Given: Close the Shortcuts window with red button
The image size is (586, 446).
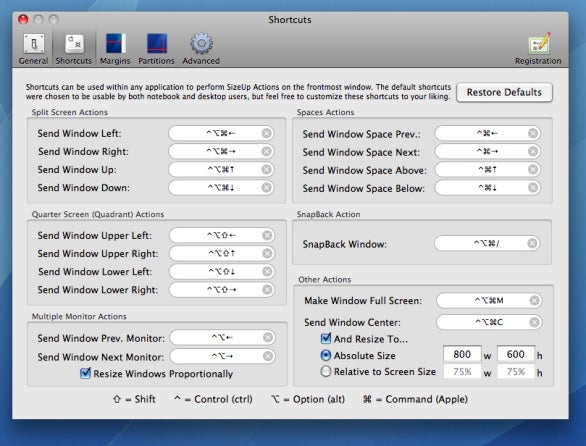Looking at the screenshot, I should (x=23, y=19).
